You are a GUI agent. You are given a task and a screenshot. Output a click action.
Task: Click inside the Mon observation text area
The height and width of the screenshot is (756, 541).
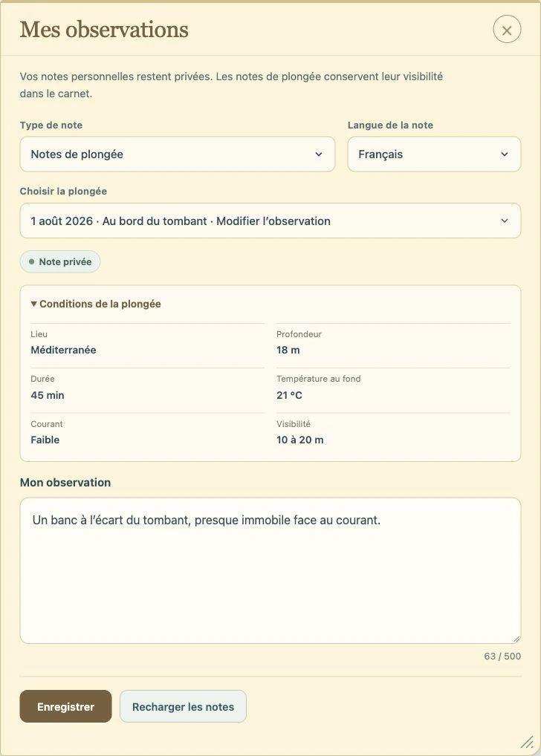[270, 571]
